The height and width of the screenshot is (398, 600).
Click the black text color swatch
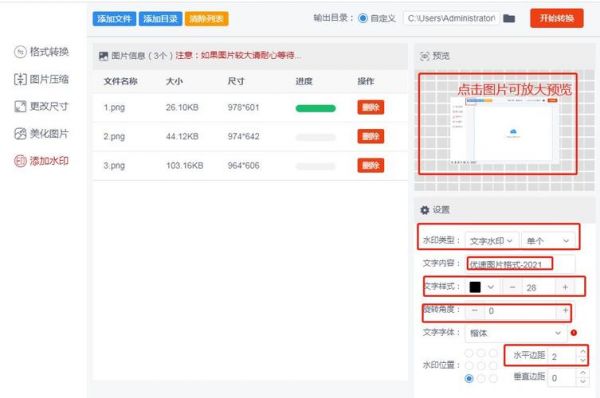[475, 287]
